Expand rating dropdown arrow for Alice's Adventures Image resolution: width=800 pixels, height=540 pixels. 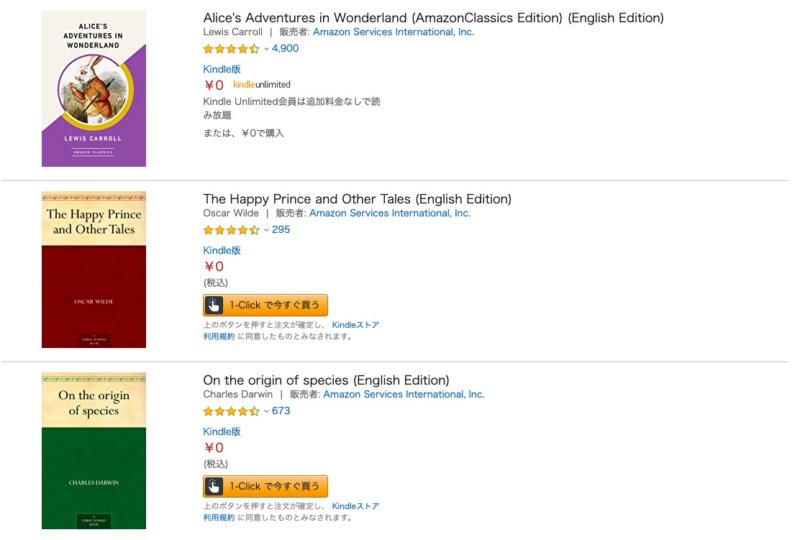(266, 48)
